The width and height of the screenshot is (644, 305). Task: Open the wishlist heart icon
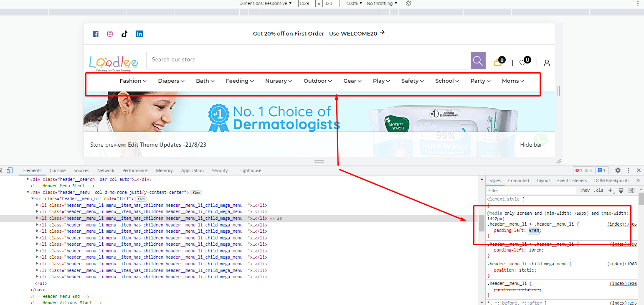pyautogui.click(x=522, y=63)
